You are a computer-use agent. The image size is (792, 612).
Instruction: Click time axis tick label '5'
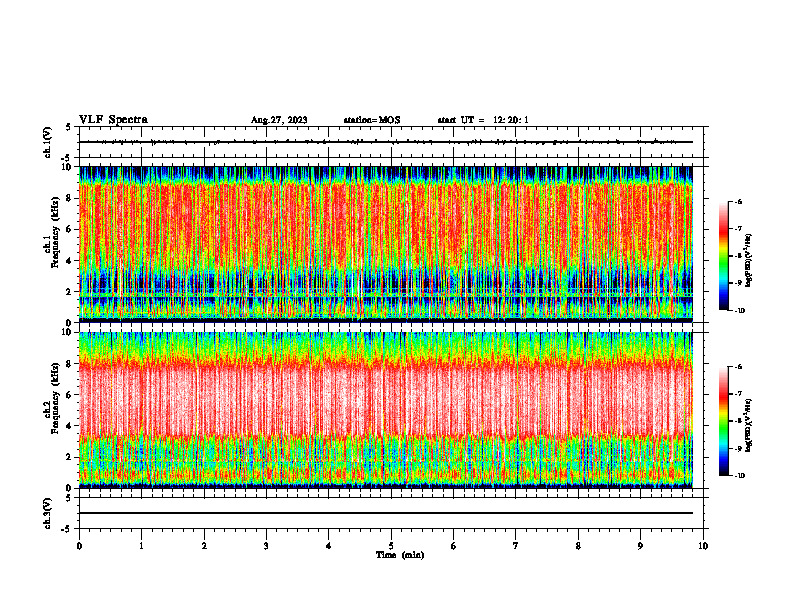(x=391, y=546)
